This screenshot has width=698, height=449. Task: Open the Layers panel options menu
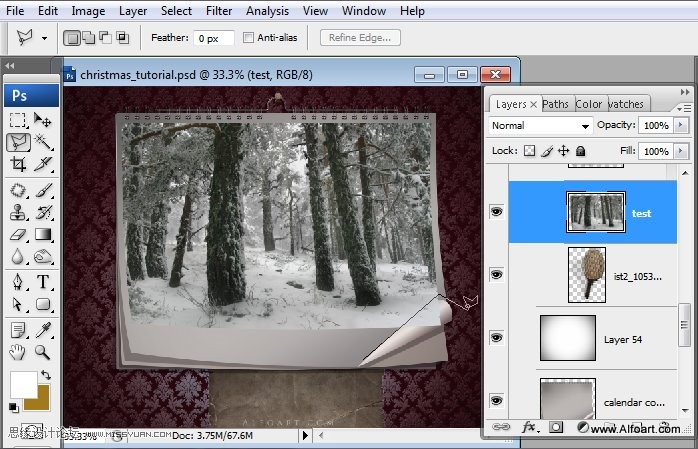tap(684, 108)
